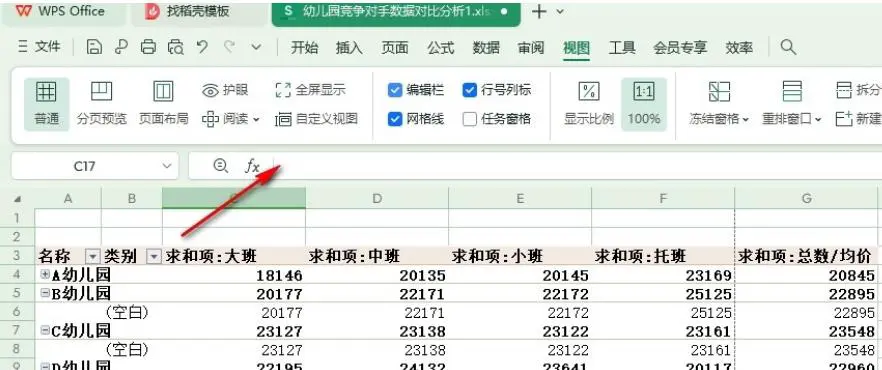Open the name box dropdown arrow

pyautogui.click(x=166, y=166)
